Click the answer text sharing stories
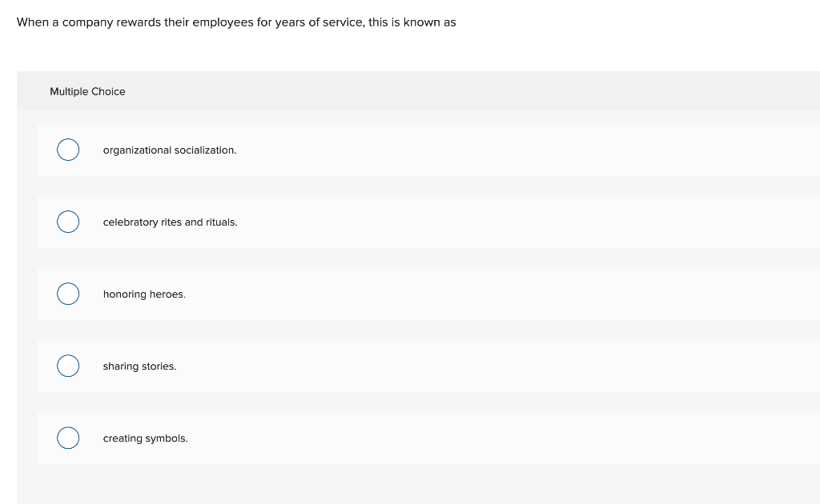The image size is (820, 504). tap(139, 366)
